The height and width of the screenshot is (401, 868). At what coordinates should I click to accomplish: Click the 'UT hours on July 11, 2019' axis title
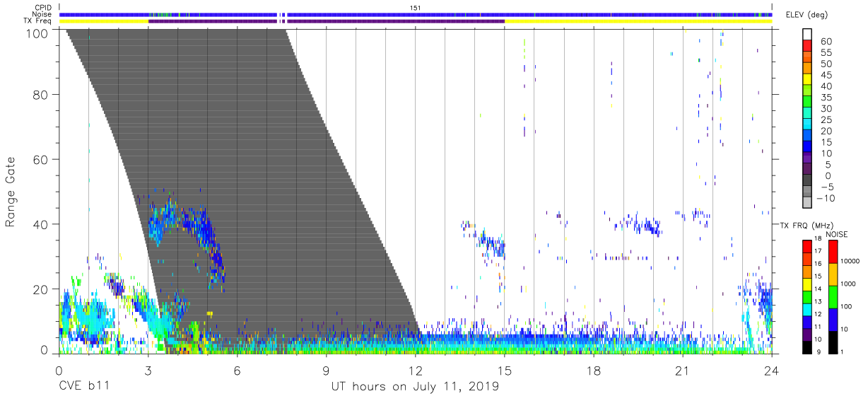[x=415, y=387]
